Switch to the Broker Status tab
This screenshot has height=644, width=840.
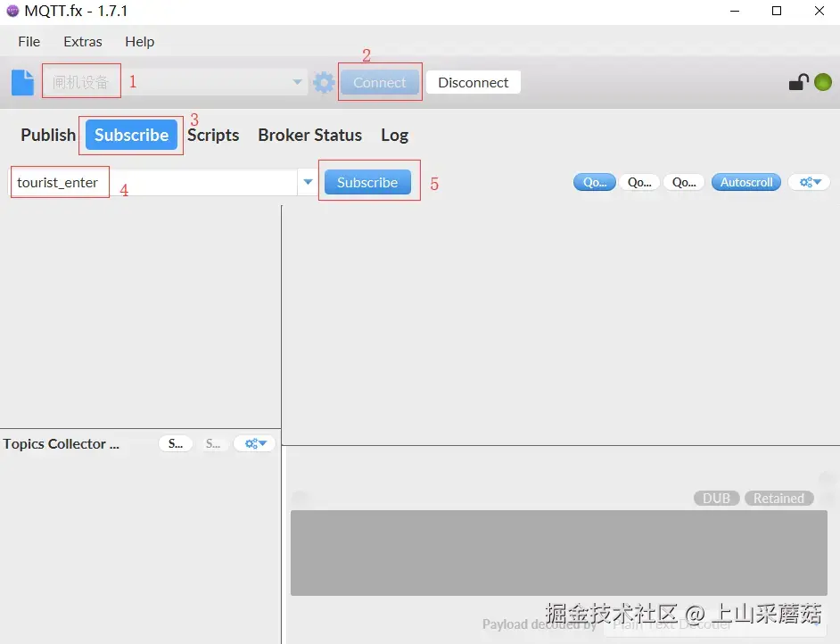click(309, 135)
